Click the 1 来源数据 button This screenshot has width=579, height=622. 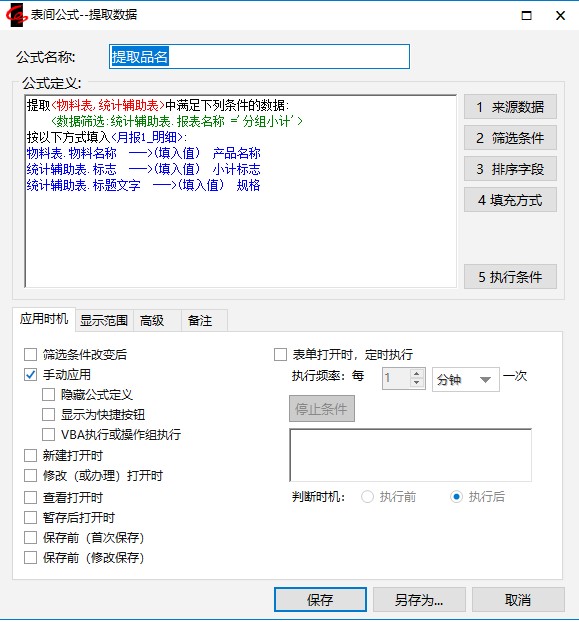pyautogui.click(x=510, y=107)
